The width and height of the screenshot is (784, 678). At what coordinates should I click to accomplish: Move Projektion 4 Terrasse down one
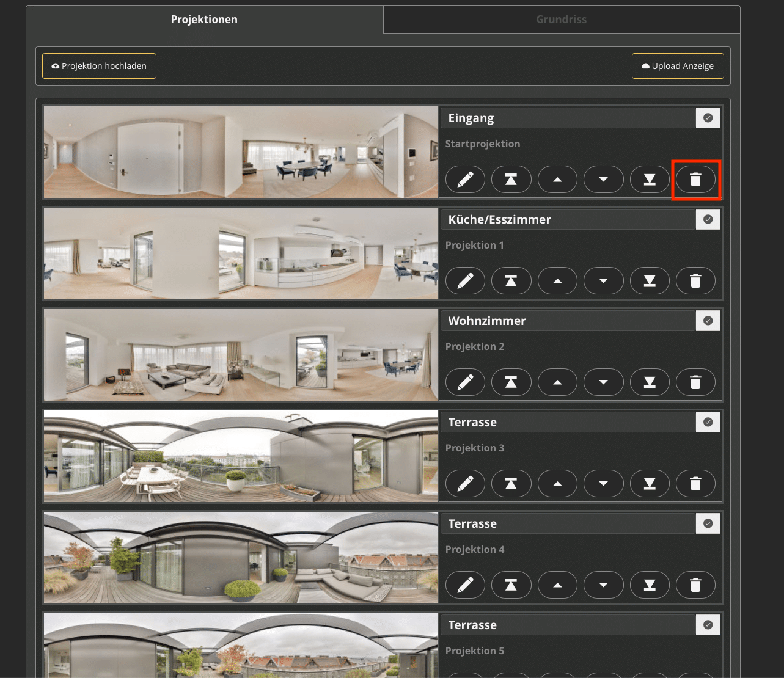coord(603,585)
